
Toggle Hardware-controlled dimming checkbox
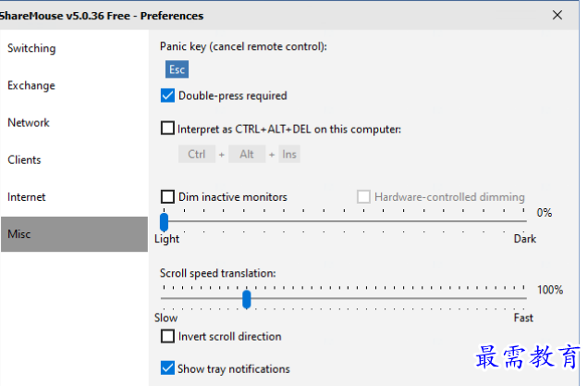coord(363,196)
